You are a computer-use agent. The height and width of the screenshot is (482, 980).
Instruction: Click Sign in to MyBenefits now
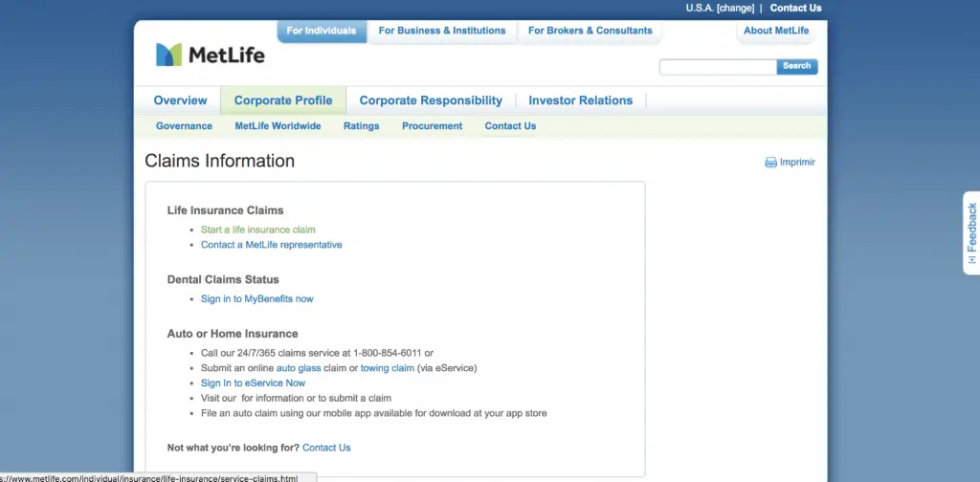[x=256, y=299]
